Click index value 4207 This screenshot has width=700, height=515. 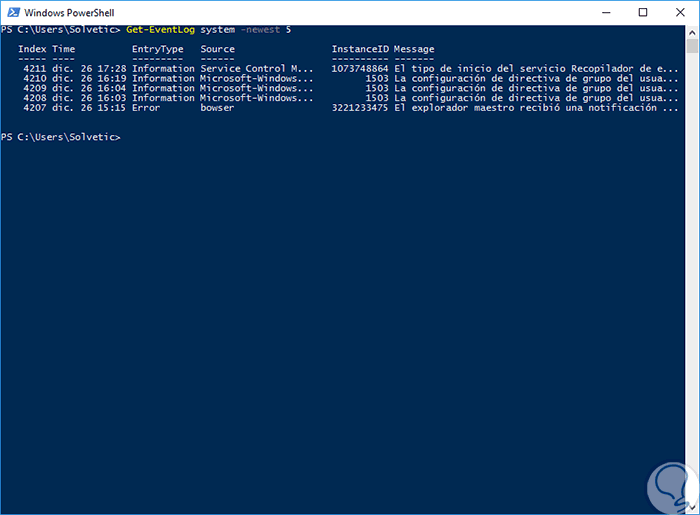pyautogui.click(x=35, y=108)
